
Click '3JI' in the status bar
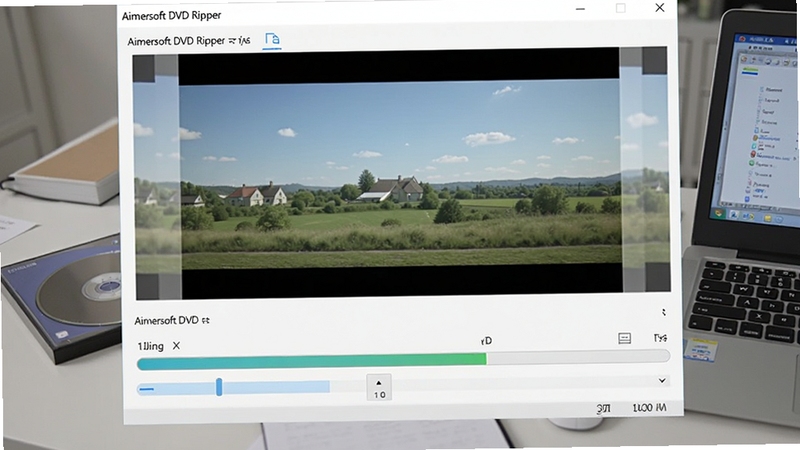[603, 408]
